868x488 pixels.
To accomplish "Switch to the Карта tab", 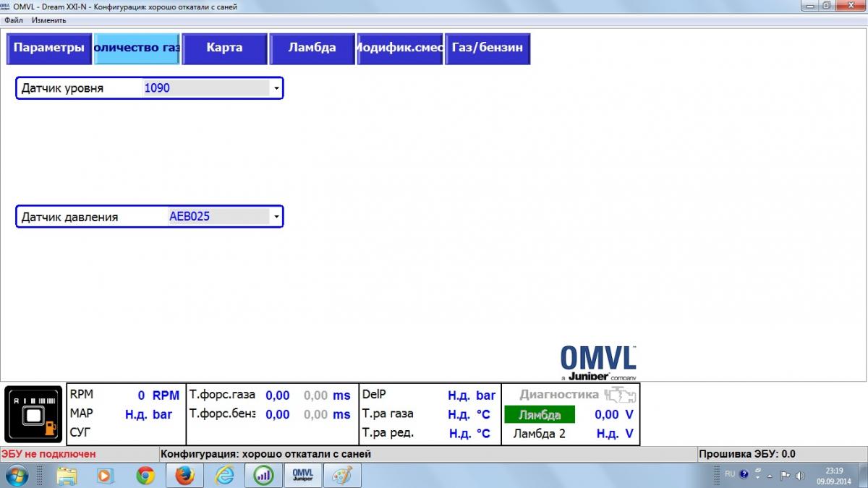I will [x=224, y=48].
